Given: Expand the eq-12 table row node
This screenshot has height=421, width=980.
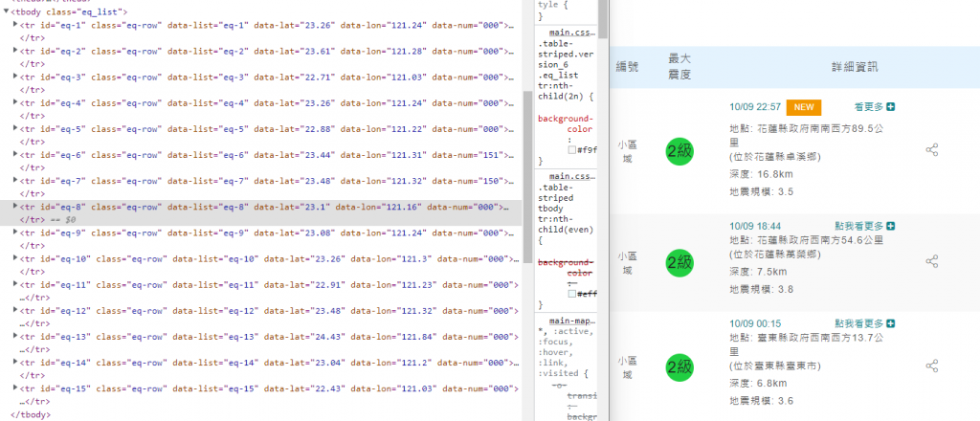Looking at the screenshot, I should 15,310.
